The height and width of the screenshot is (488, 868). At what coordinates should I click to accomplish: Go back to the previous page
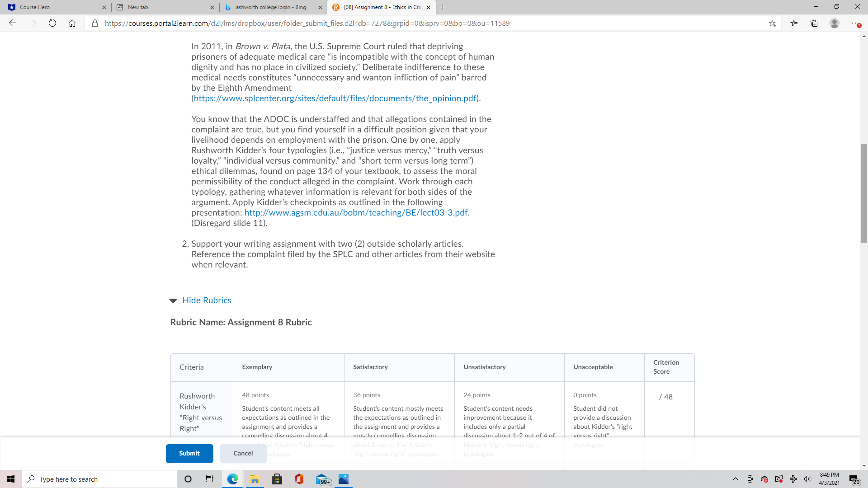(13, 23)
